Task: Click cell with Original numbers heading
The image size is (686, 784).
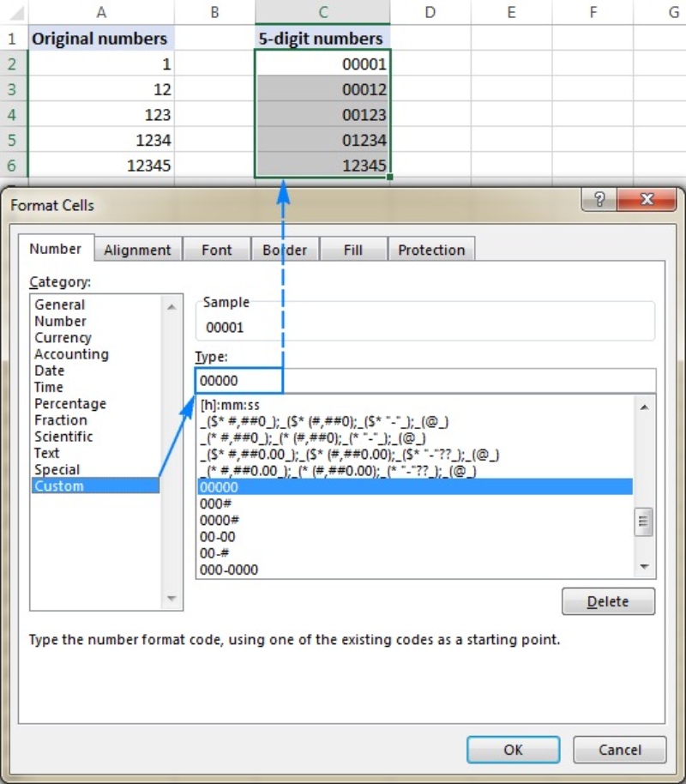Action: (101, 38)
